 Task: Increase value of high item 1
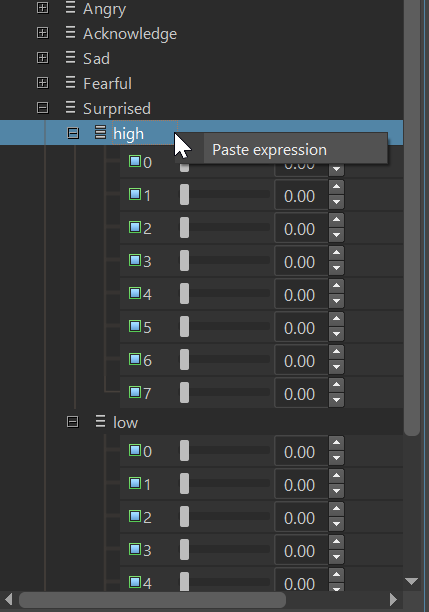(x=336, y=187)
